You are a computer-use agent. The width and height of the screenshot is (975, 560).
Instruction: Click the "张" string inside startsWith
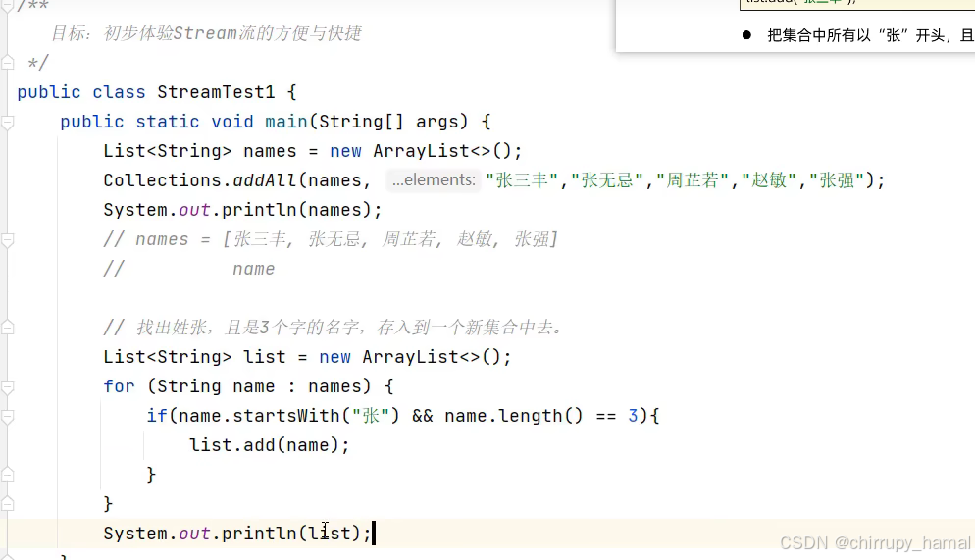point(371,416)
